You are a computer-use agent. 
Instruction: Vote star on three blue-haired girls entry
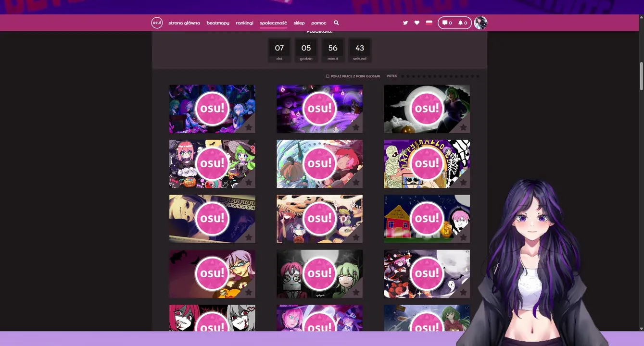click(249, 127)
